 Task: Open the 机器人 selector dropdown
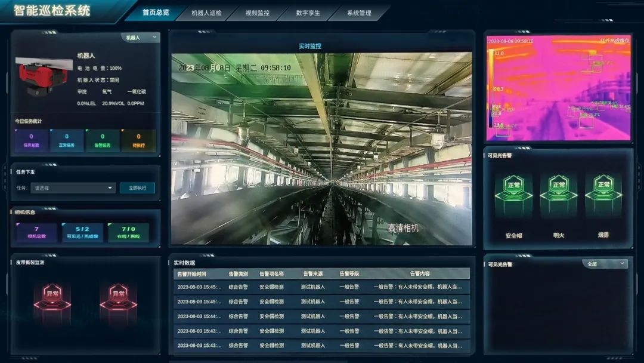(140, 38)
